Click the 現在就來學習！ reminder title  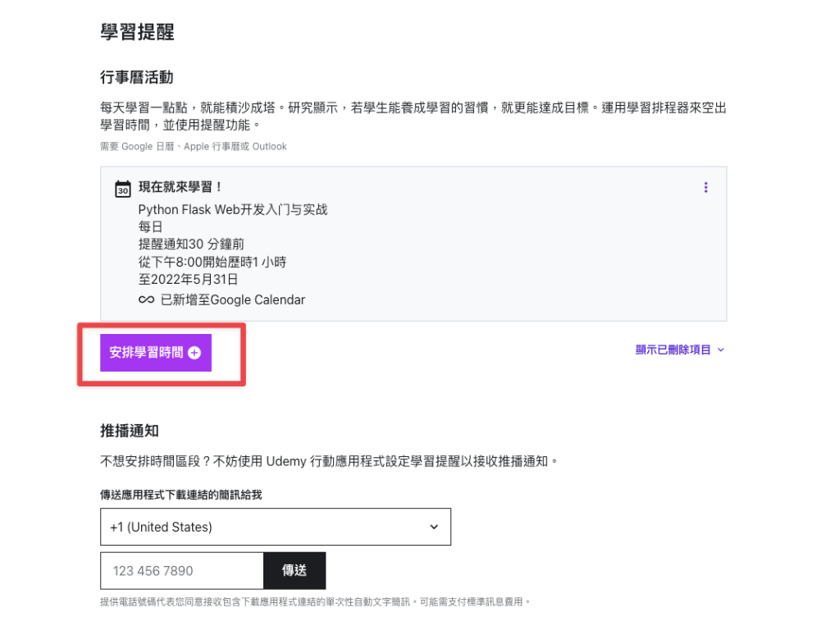coord(180,187)
